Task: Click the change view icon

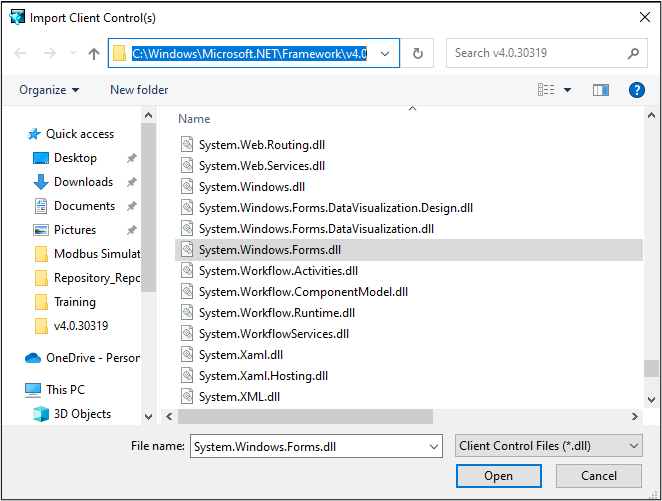Action: coord(546,89)
